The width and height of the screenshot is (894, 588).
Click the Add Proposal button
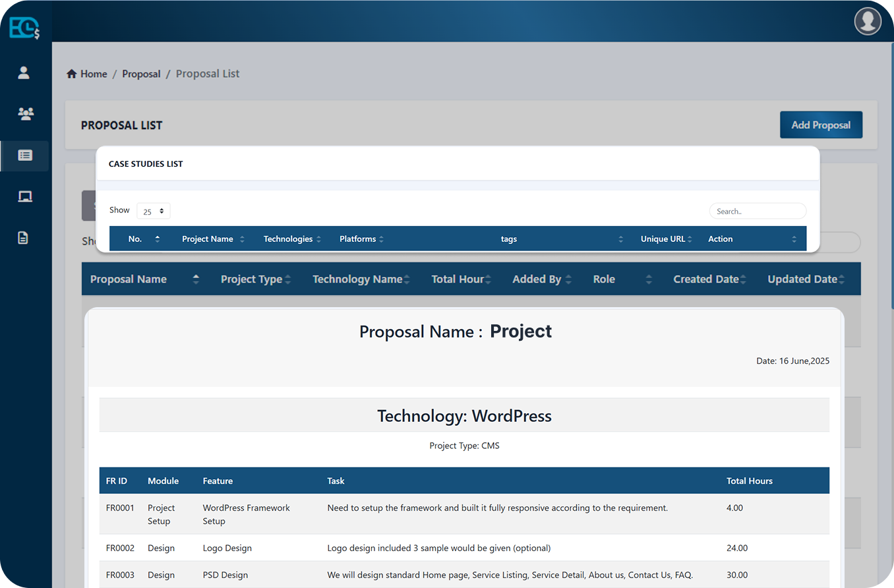821,125
